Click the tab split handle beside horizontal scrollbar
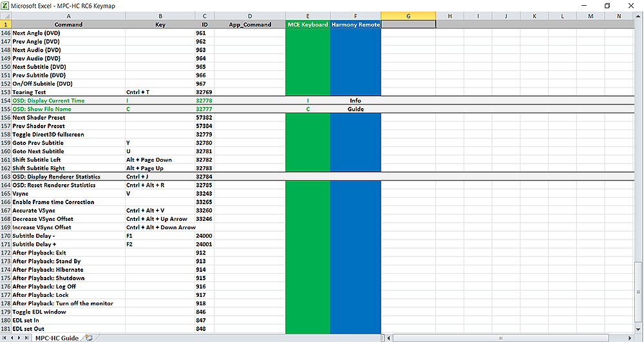644x342 pixels. click(383, 338)
